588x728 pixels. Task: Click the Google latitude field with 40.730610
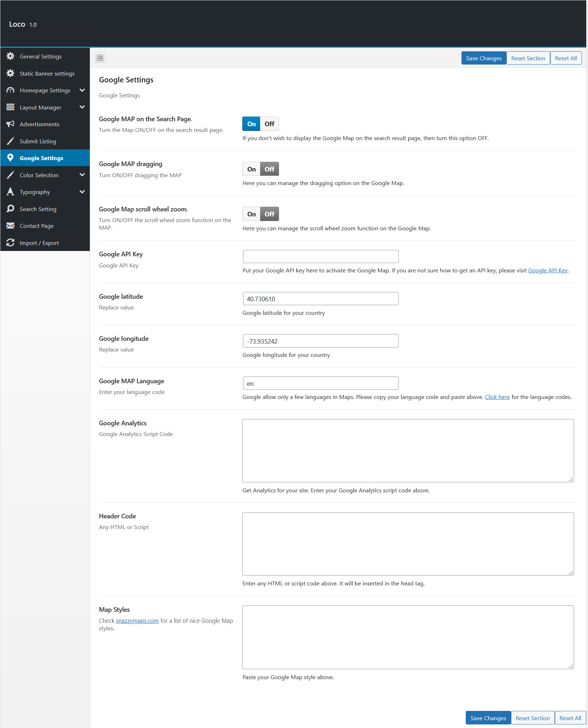tap(321, 299)
